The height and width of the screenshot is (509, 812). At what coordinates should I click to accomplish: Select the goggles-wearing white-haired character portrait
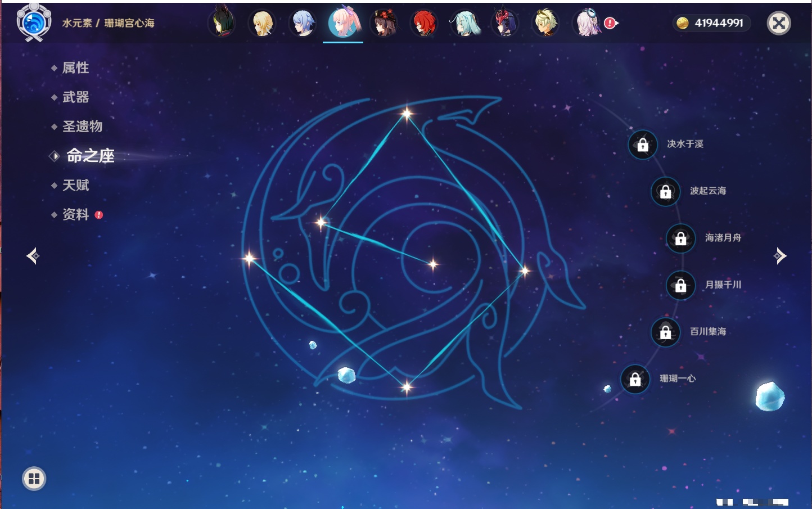pos(587,23)
